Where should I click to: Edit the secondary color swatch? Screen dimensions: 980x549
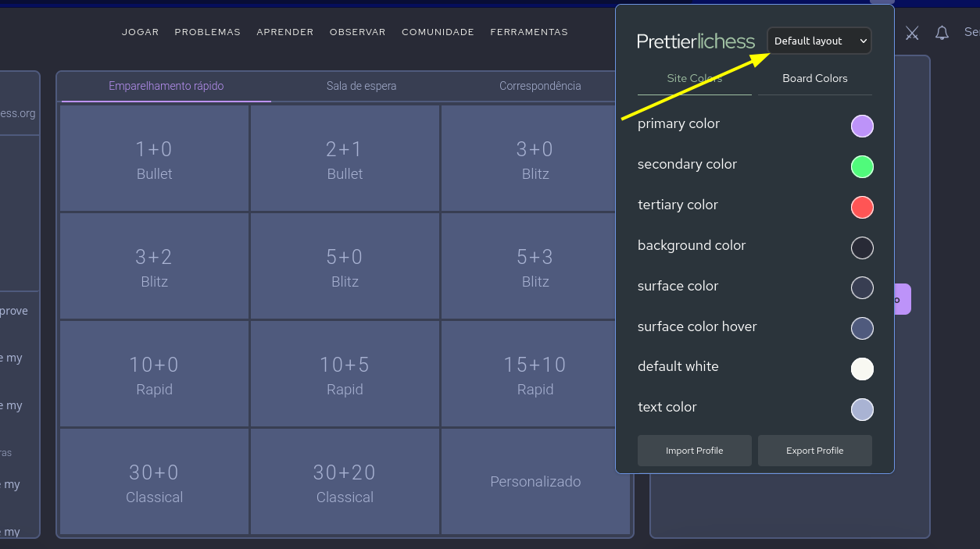[862, 166]
